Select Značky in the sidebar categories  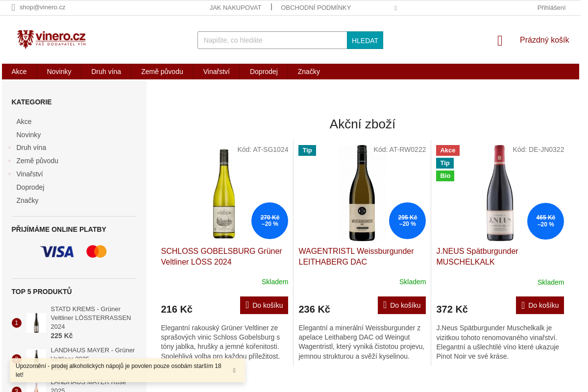(27, 200)
